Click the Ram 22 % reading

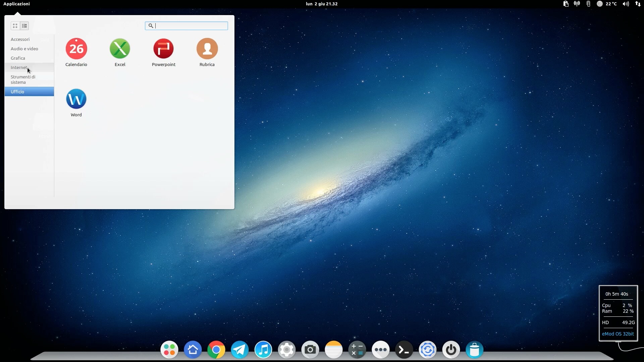pos(618,311)
